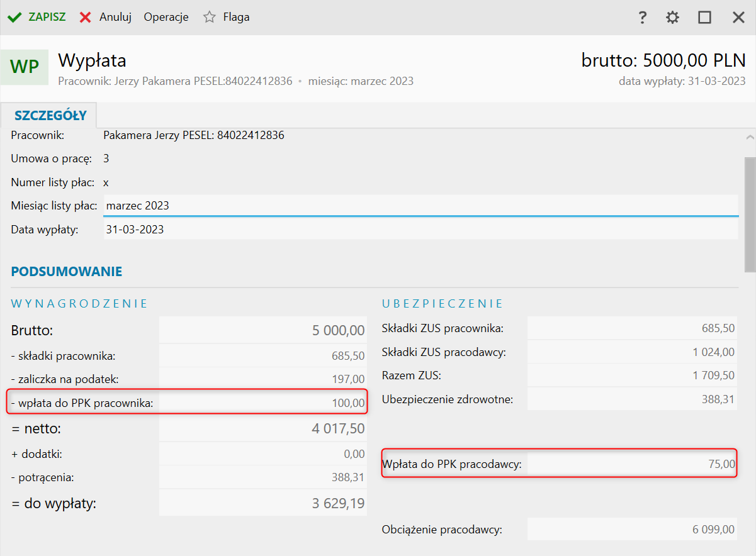
Task: Click the Miesiąc listy płac field
Action: pyautogui.click(x=420, y=206)
